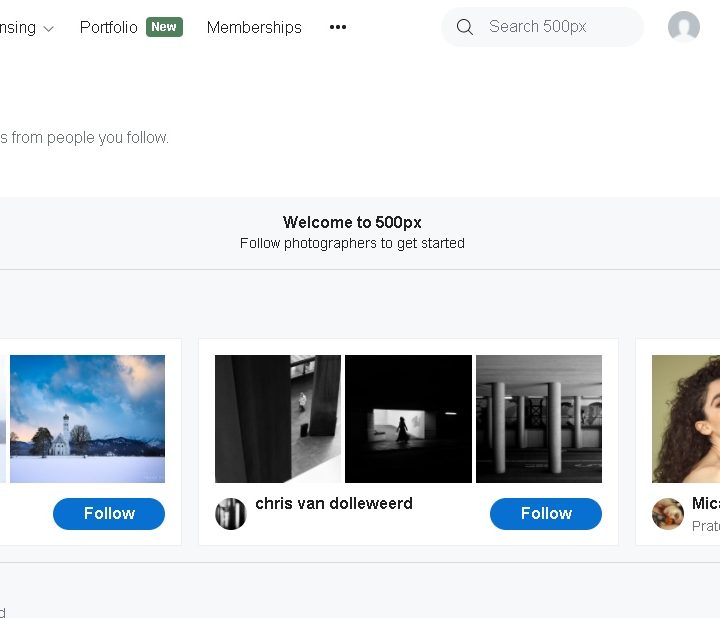This screenshot has width=720, height=618.
Task: Open the user profile avatar menu
Action: (684, 27)
